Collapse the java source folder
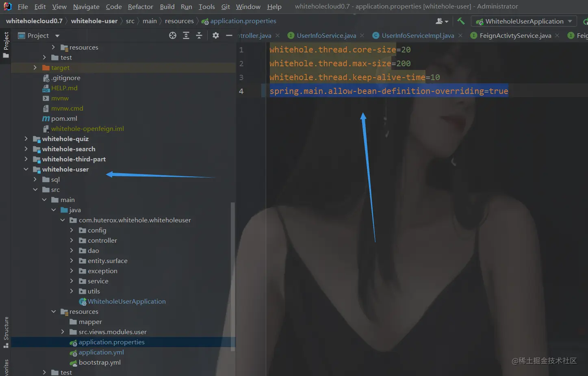588x376 pixels. pyautogui.click(x=54, y=210)
